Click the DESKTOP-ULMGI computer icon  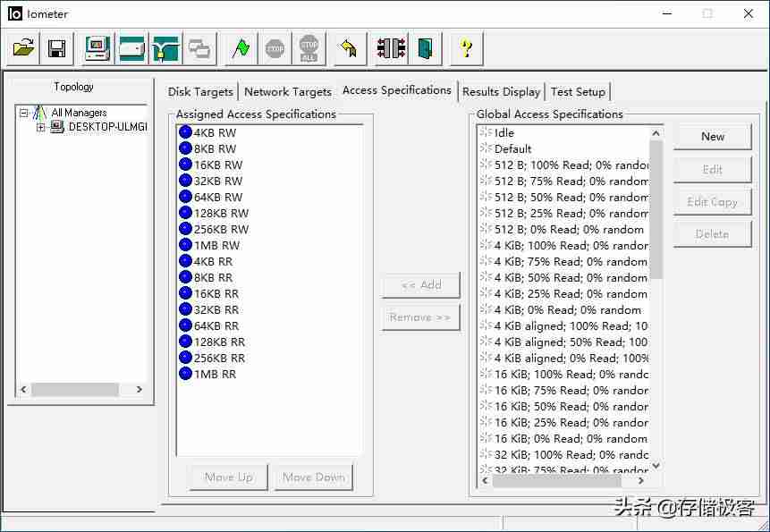point(57,127)
